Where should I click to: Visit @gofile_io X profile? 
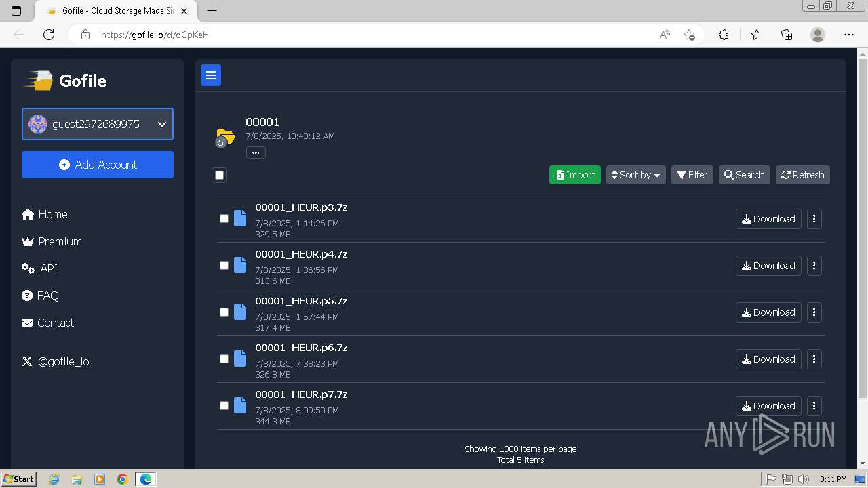(x=56, y=361)
